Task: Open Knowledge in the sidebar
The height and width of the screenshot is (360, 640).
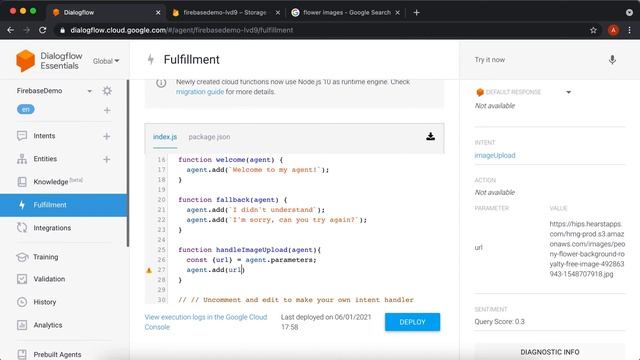Action: (51, 182)
